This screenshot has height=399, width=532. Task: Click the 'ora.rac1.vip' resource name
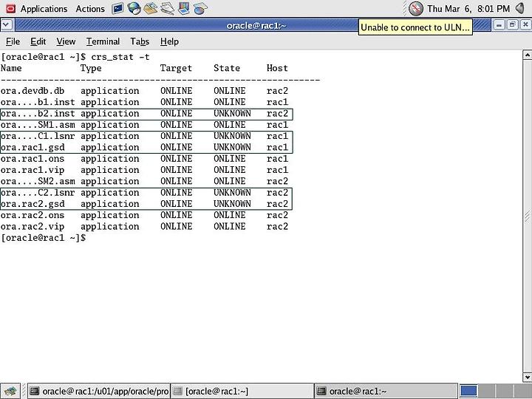(x=33, y=170)
